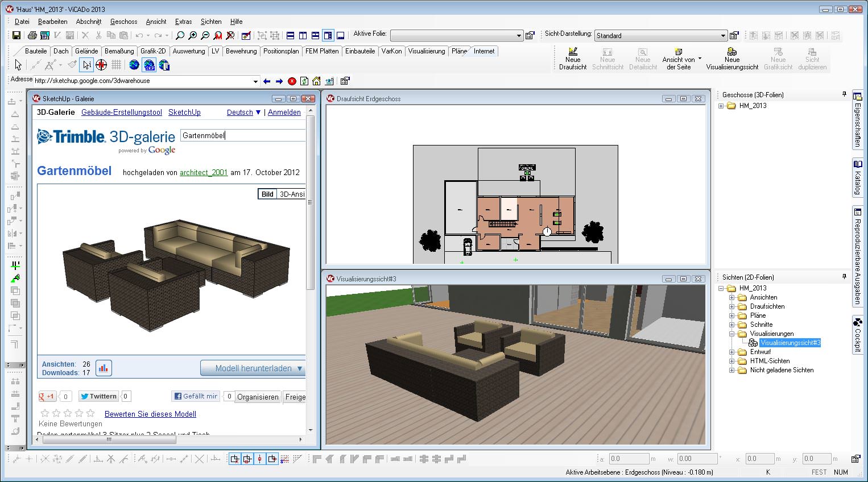868x482 pixels.
Task: Open the Geschoss menu
Action: coord(123,22)
